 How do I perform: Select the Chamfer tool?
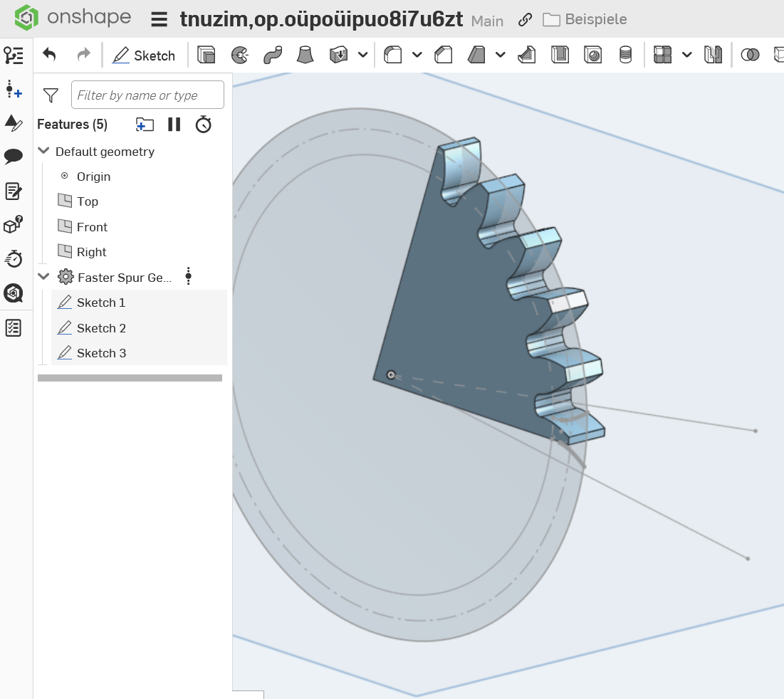(x=444, y=55)
